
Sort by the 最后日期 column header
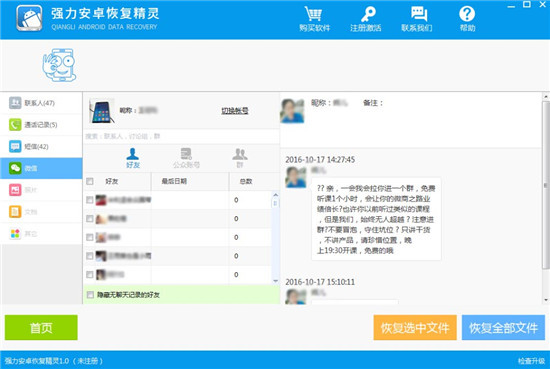pos(190,181)
